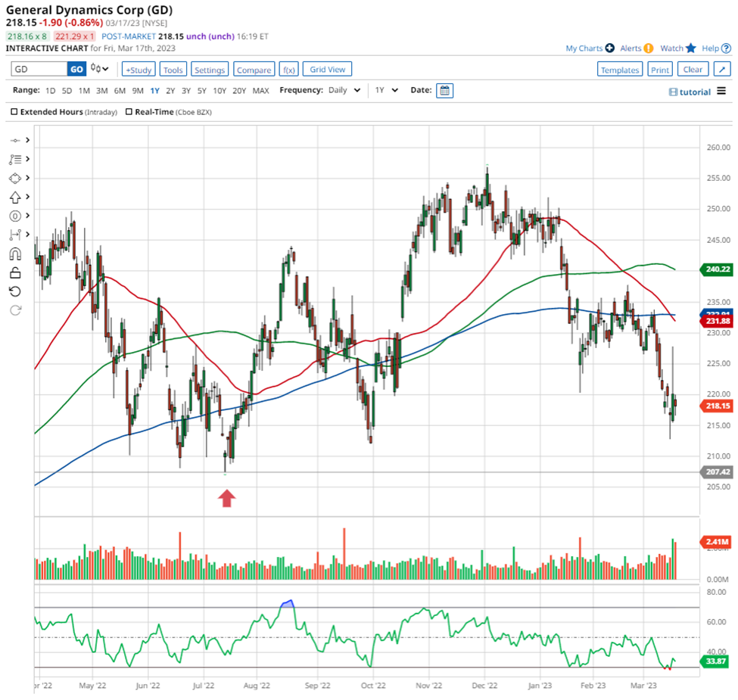Expand the shapes tool group chevron

coord(28,178)
